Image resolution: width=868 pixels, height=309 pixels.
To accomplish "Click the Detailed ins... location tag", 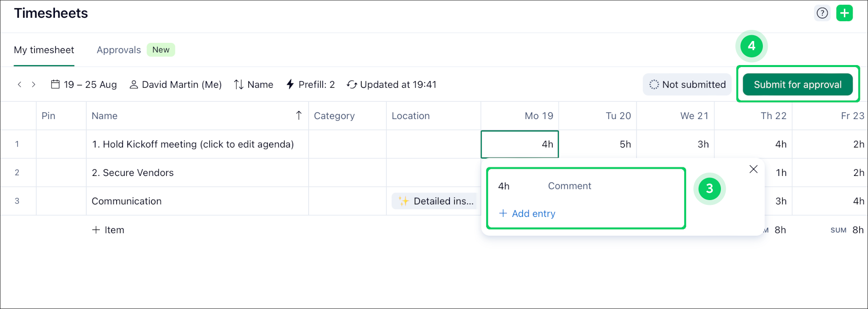I will click(x=434, y=201).
